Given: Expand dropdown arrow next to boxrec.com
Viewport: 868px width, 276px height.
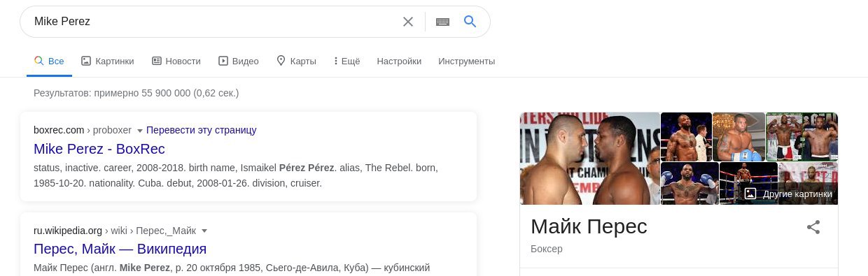Looking at the screenshot, I should [139, 131].
